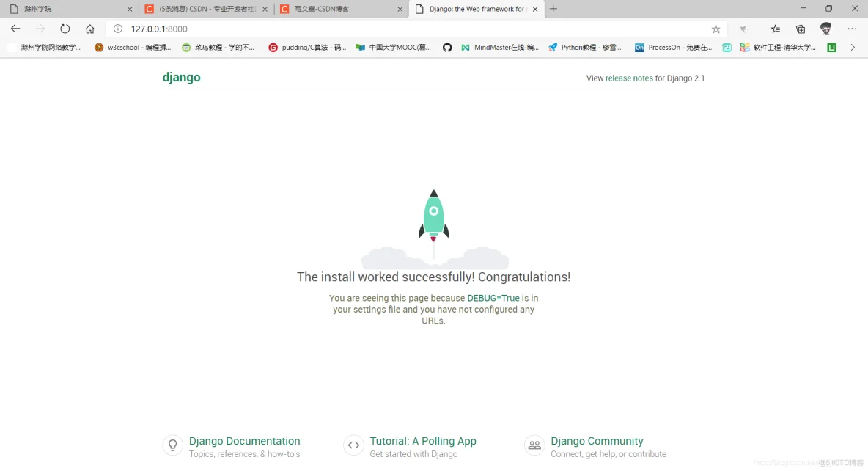
Task: Close the 滁州学院 tab
Action: click(x=130, y=9)
